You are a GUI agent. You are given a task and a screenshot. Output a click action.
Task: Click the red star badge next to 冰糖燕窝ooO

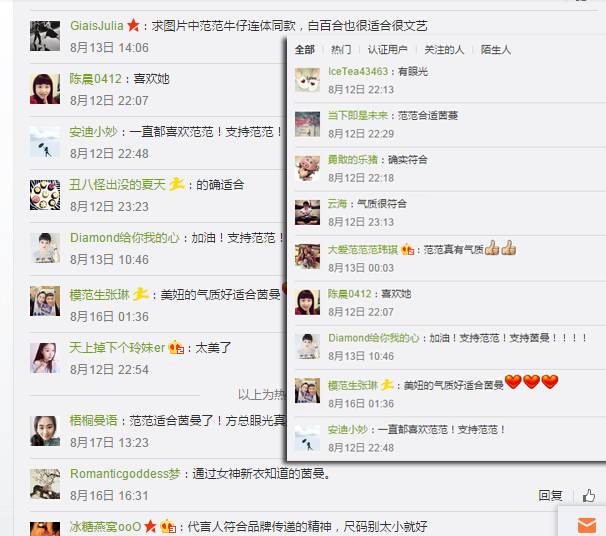point(150,526)
